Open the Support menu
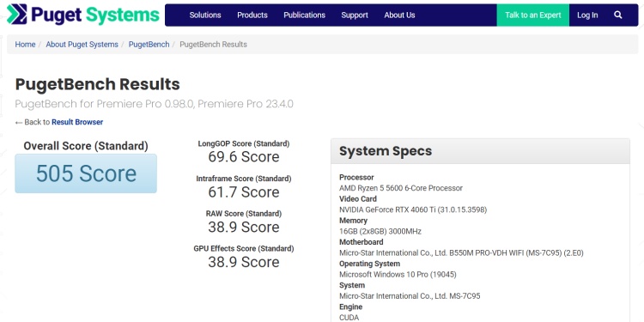Image resolution: width=644 pixels, height=322 pixels. [x=355, y=15]
